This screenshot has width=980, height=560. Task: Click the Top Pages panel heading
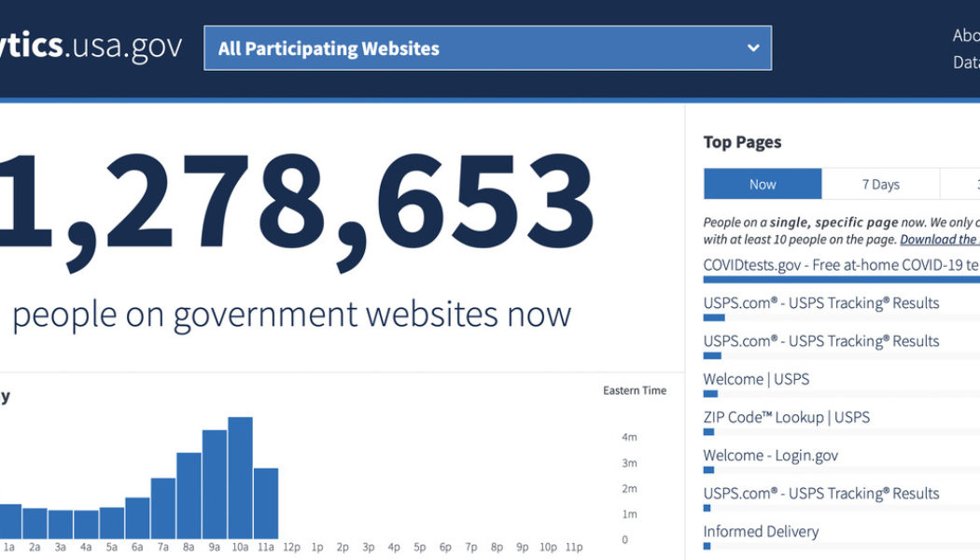coord(743,141)
